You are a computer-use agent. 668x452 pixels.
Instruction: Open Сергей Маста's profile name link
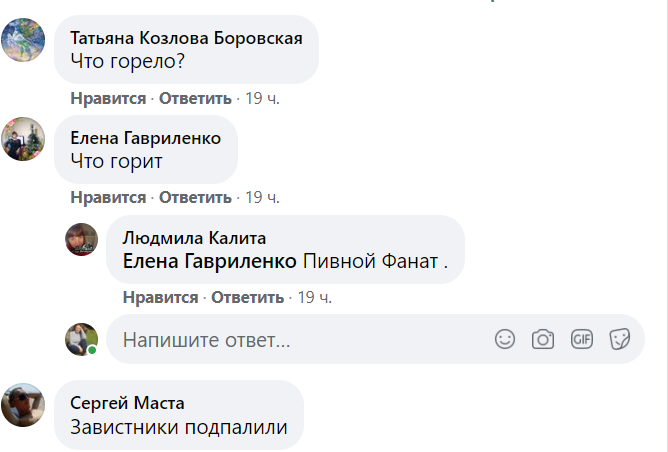click(x=127, y=403)
